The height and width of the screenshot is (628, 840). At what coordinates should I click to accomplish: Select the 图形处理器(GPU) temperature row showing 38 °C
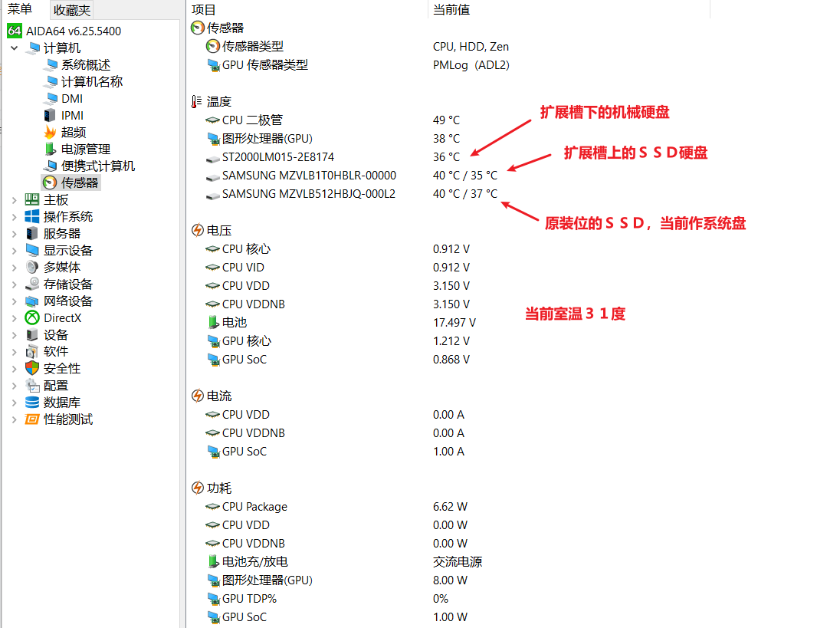tap(332, 139)
